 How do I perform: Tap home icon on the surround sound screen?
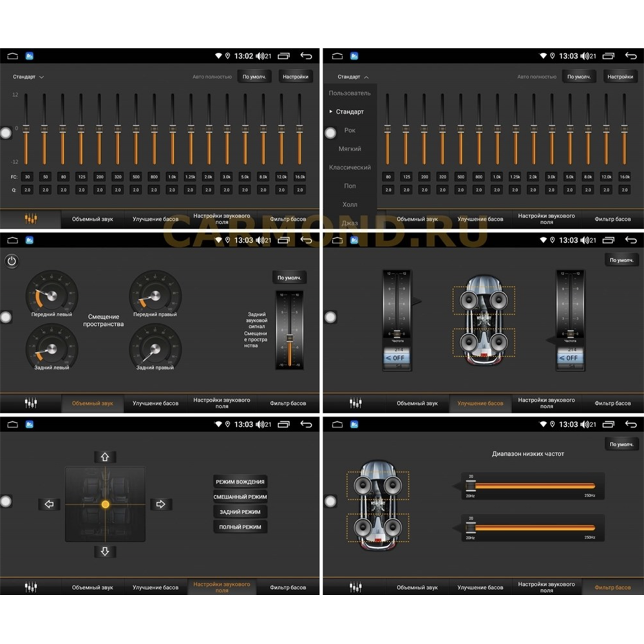point(13,240)
